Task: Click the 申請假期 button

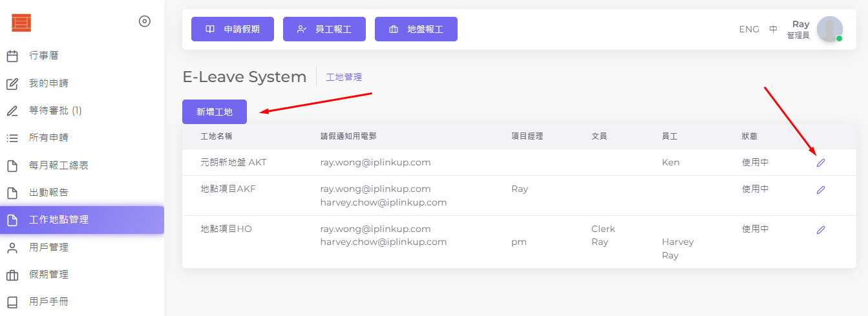Action: pyautogui.click(x=233, y=29)
